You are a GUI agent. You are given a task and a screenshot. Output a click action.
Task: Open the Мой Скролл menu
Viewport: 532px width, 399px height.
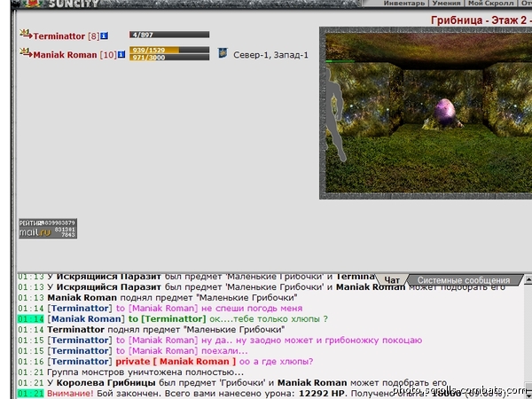[x=490, y=3]
